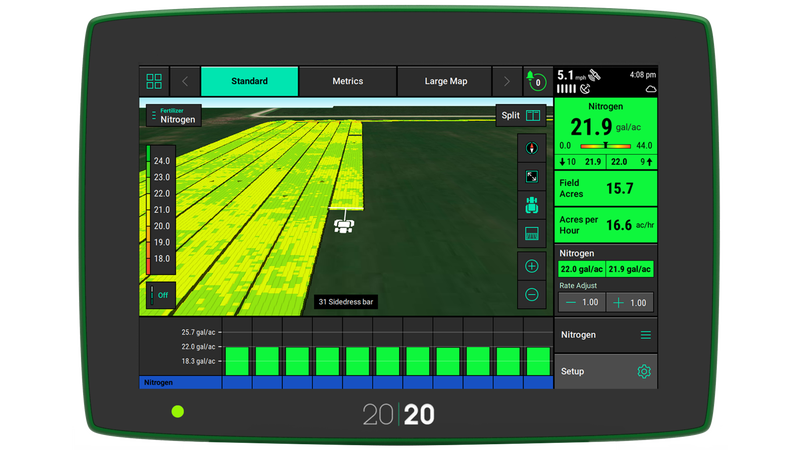The image size is (800, 450).
Task: Switch to the Metrics tab
Action: click(347, 81)
